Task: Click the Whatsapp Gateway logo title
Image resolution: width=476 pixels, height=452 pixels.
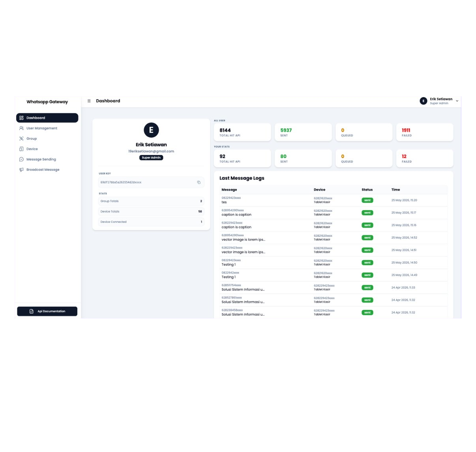Action: coord(47,102)
